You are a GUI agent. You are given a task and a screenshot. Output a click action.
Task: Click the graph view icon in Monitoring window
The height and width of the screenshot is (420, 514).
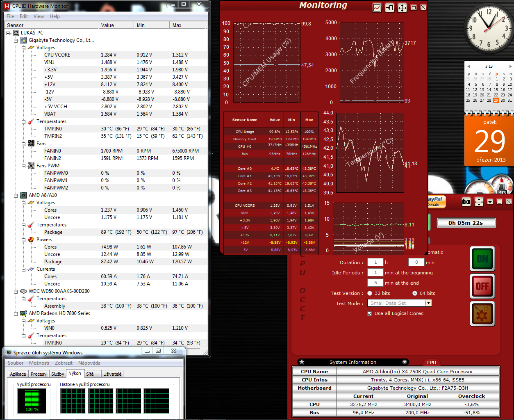[x=377, y=8]
